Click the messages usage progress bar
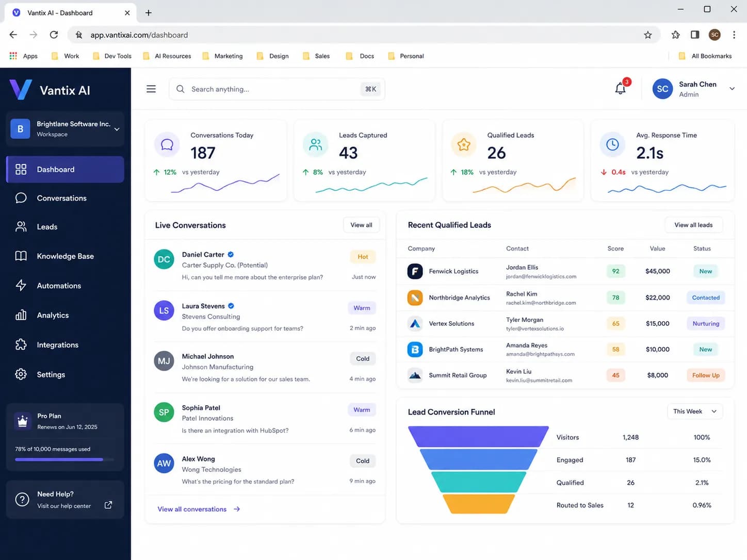This screenshot has width=747, height=560. pyautogui.click(x=64, y=459)
